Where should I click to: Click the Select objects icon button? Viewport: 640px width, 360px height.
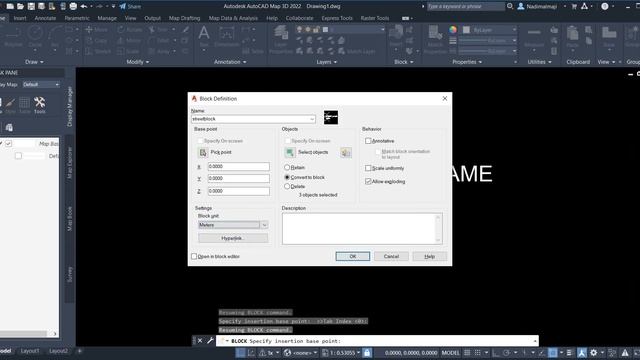(290, 152)
